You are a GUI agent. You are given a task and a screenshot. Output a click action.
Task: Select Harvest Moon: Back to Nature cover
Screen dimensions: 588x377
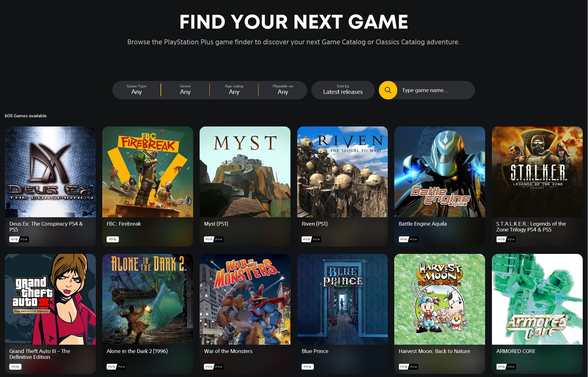click(440, 299)
